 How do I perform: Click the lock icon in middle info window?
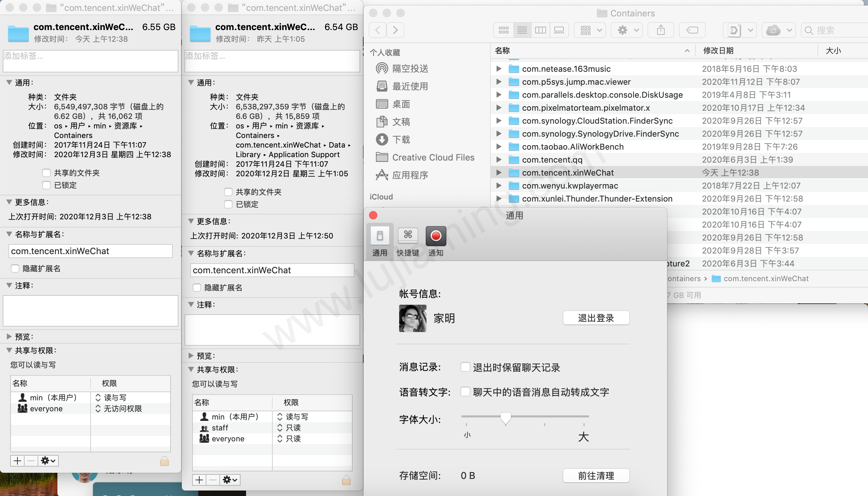pos(346,480)
